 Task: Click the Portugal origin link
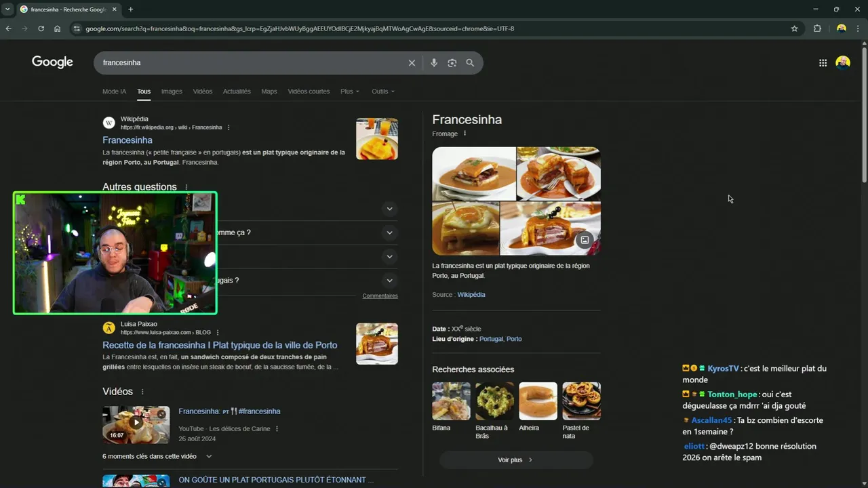[x=491, y=339]
